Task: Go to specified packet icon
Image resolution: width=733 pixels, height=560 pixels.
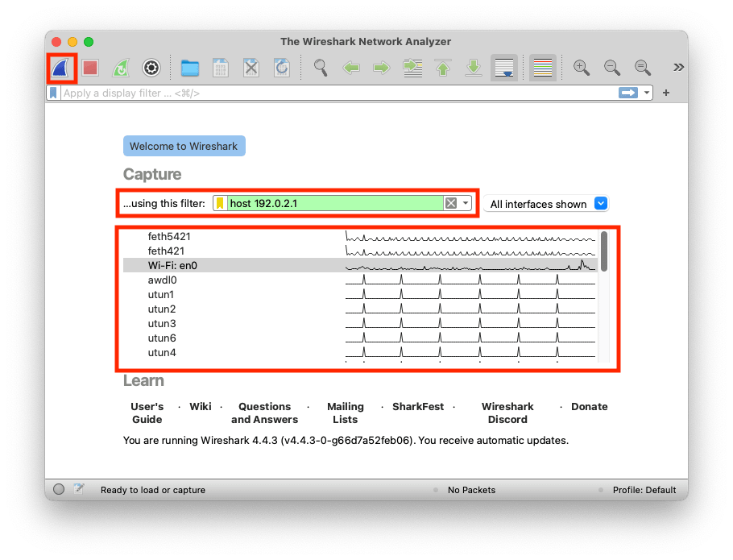Action: (412, 68)
